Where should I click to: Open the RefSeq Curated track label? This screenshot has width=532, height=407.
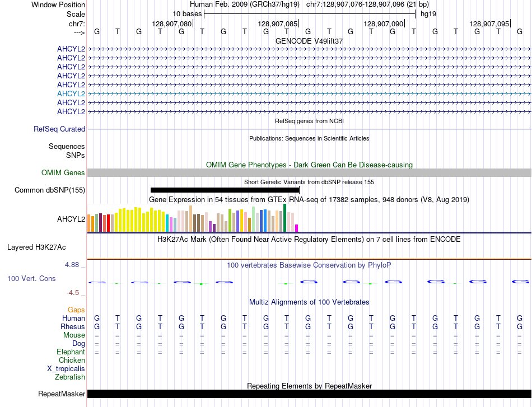click(59, 129)
